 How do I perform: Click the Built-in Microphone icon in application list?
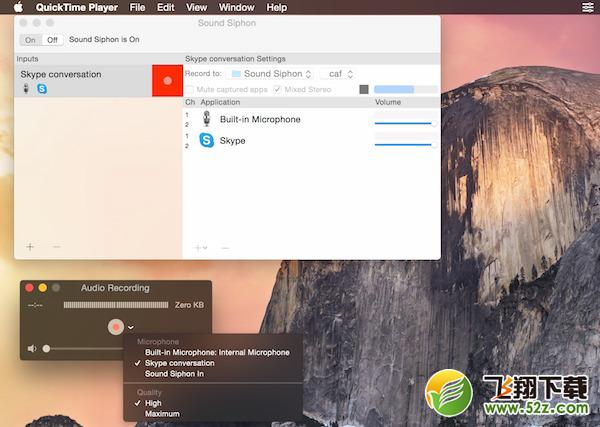click(x=207, y=119)
